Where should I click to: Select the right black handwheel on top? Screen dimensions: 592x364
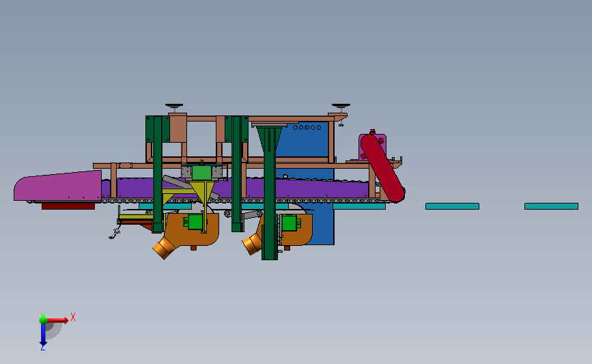pos(341,106)
